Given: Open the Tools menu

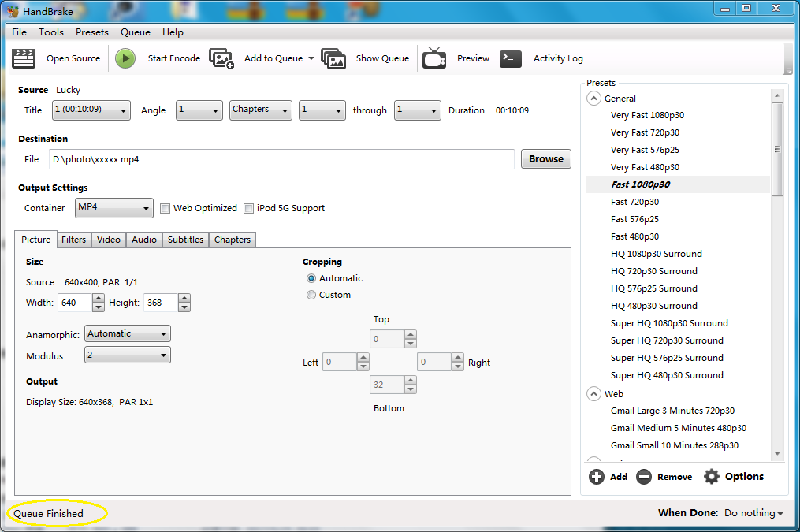Looking at the screenshot, I should (51, 32).
